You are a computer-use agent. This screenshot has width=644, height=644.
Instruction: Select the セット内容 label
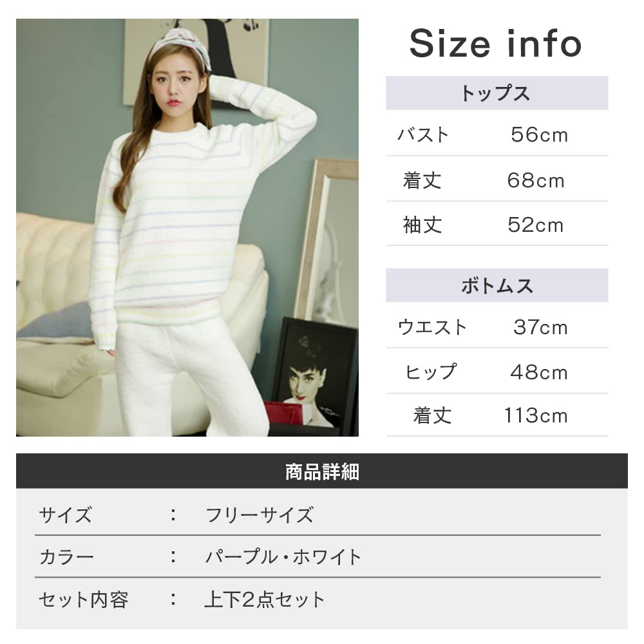point(83,600)
